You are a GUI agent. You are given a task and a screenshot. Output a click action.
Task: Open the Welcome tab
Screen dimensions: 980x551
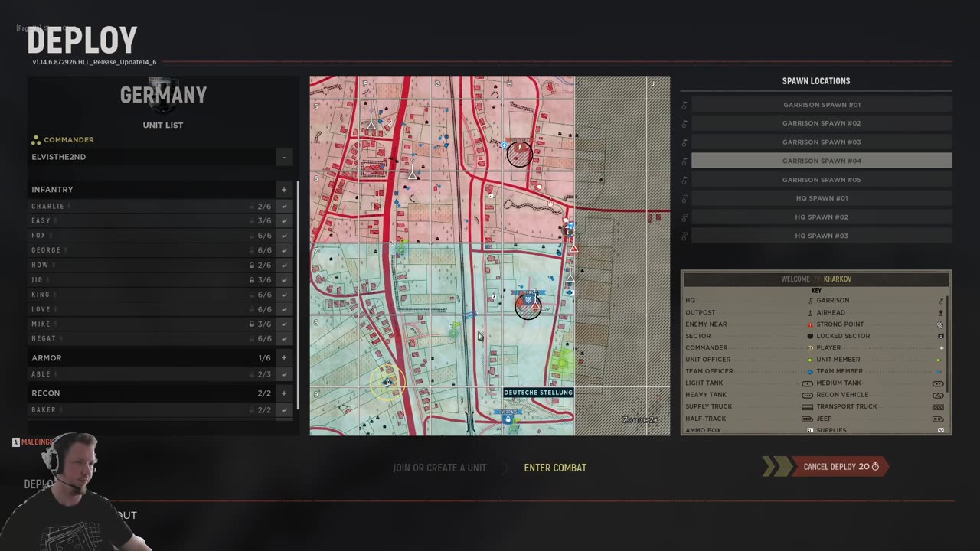(795, 279)
